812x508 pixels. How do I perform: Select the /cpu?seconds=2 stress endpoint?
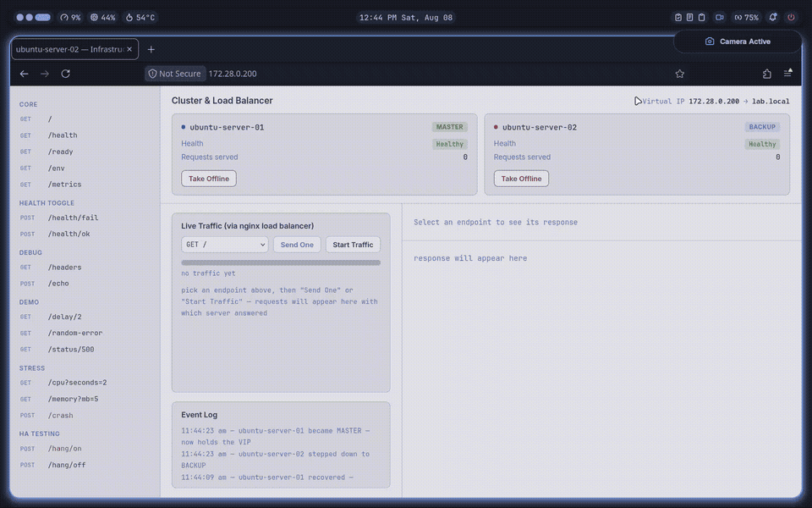click(x=85, y=383)
